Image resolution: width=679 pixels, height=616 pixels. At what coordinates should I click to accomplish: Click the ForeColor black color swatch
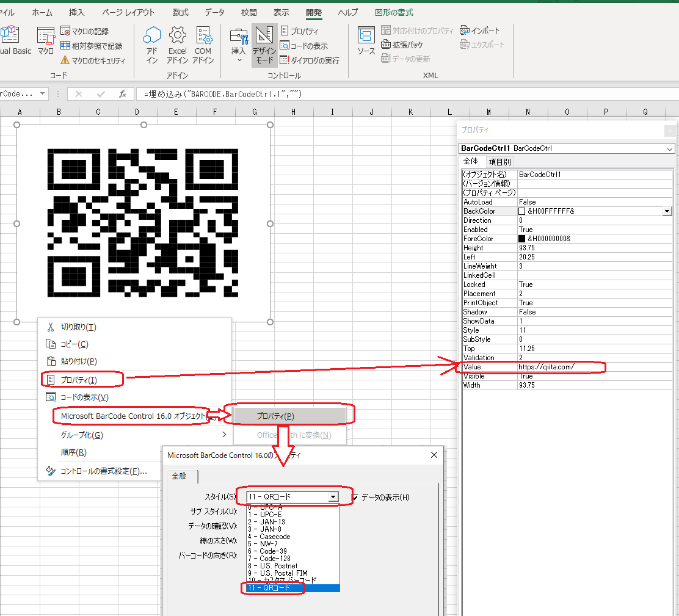coord(522,239)
